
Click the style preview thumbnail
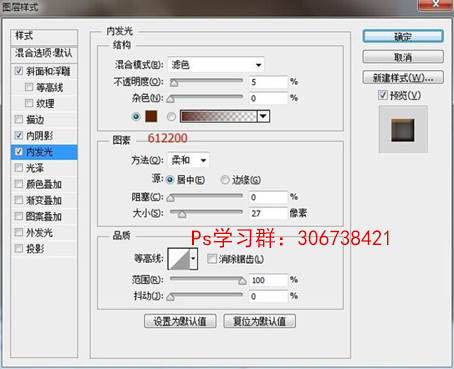tap(403, 130)
